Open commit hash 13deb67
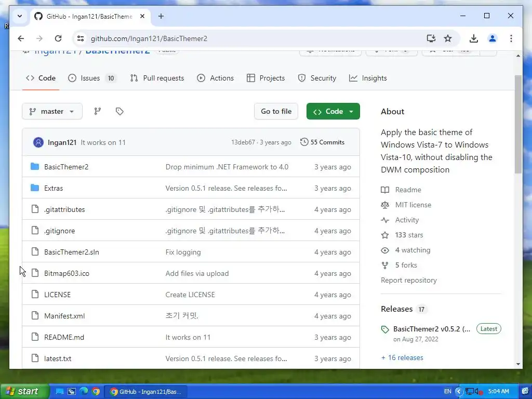The width and height of the screenshot is (532, 399). (243, 142)
